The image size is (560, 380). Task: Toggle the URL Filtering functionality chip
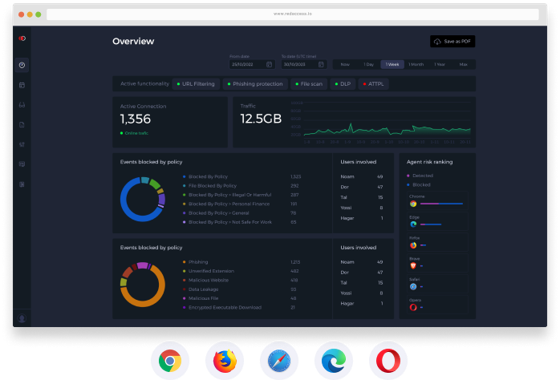click(x=196, y=84)
